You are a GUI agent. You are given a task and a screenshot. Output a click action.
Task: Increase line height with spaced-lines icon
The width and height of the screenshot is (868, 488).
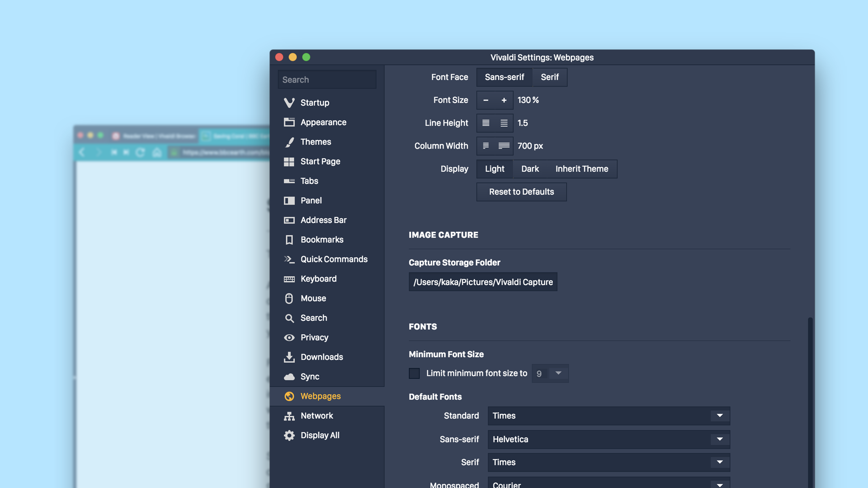504,123
